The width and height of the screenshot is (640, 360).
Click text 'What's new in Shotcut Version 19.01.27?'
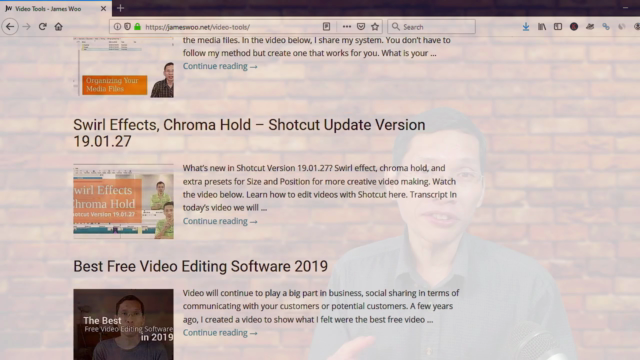(x=258, y=168)
